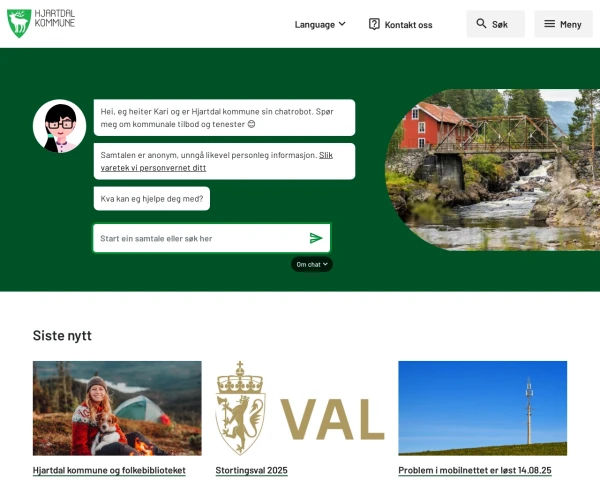
Task: Open the Stortingsval 2025 news link
Action: coord(251,470)
